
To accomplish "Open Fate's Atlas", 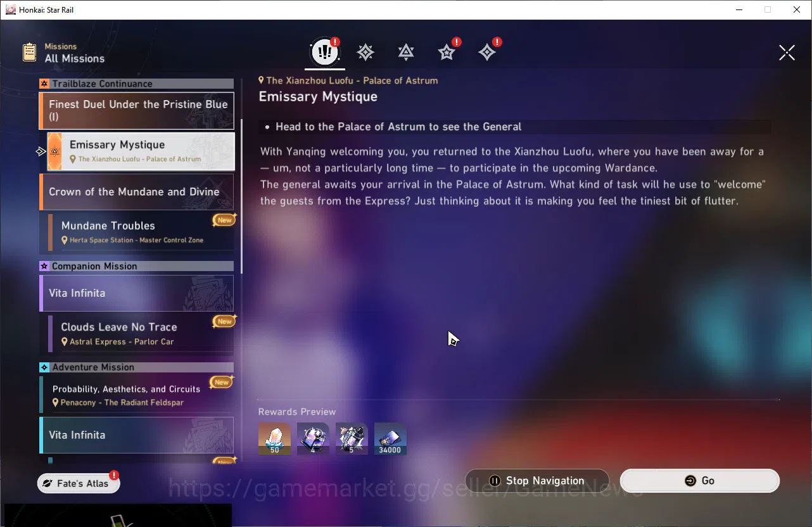I will pyautogui.click(x=79, y=483).
